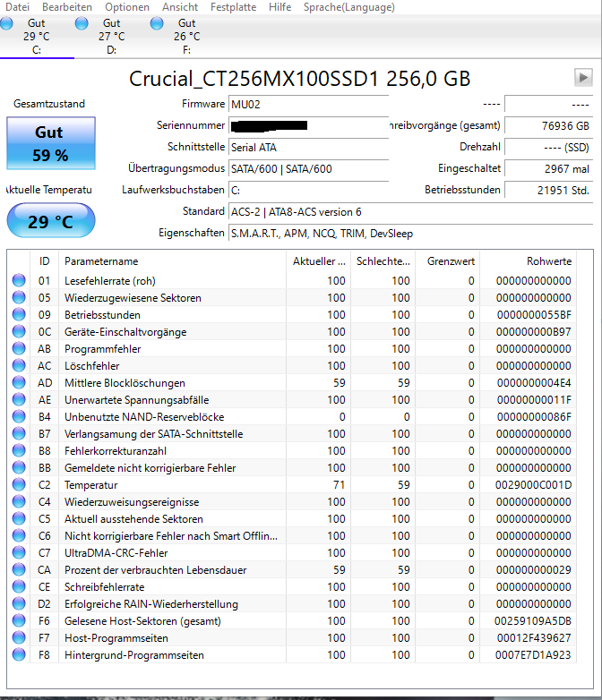Click the Schnittstelle field Serial ATA
This screenshot has height=700, width=602.
308,148
